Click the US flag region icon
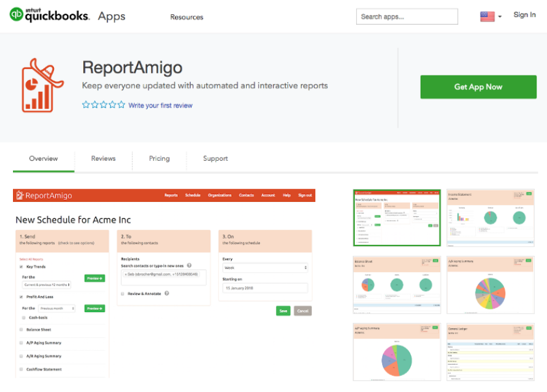The height and width of the screenshot is (392, 547). pyautogui.click(x=487, y=16)
